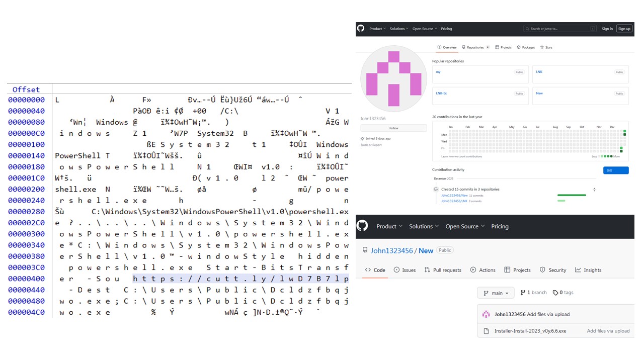
Task: Click the commits icon next to Created 15 commits
Action: point(436,189)
